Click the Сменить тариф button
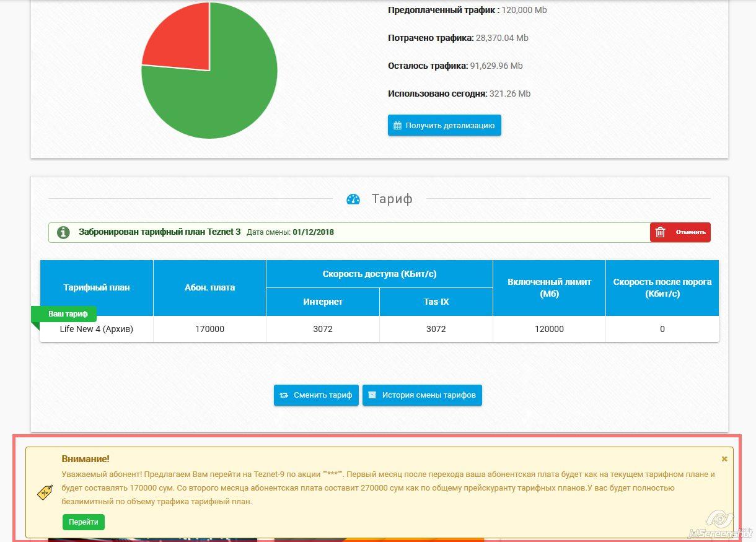This screenshot has width=756, height=542. coord(316,395)
